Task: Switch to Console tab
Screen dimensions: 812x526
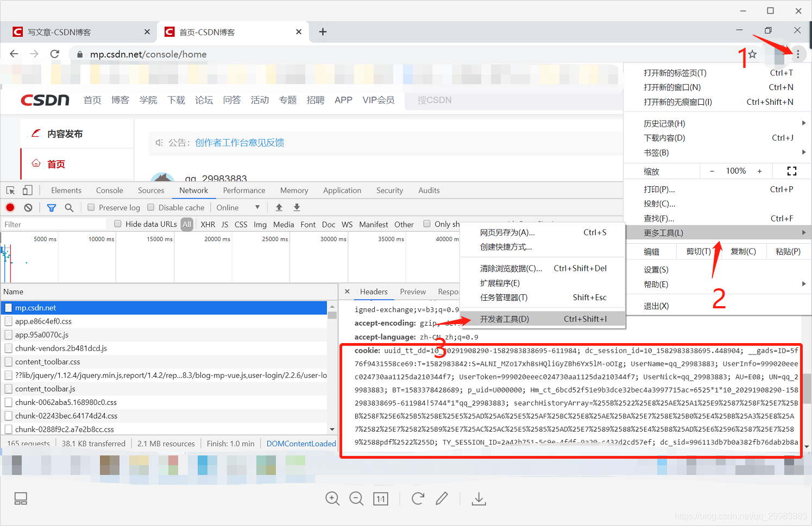Action: [110, 191]
